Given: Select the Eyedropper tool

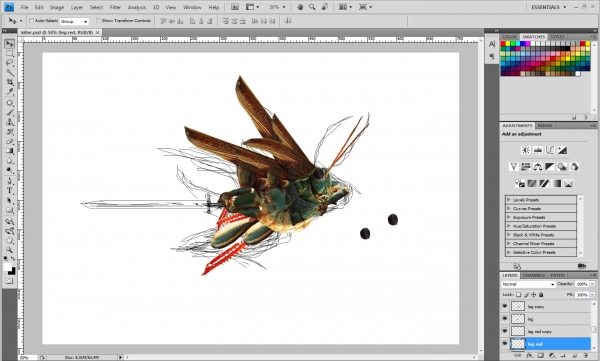Looking at the screenshot, I should (x=10, y=92).
